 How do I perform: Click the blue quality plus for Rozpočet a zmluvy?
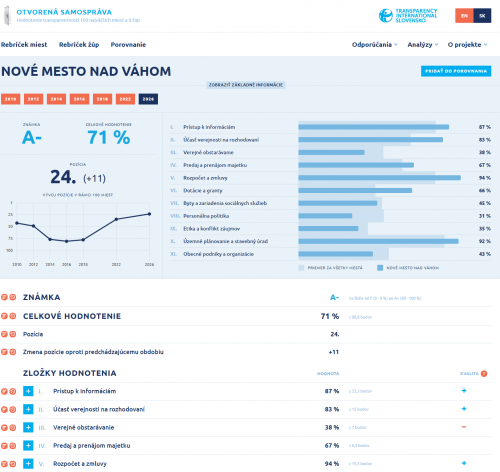point(464,463)
